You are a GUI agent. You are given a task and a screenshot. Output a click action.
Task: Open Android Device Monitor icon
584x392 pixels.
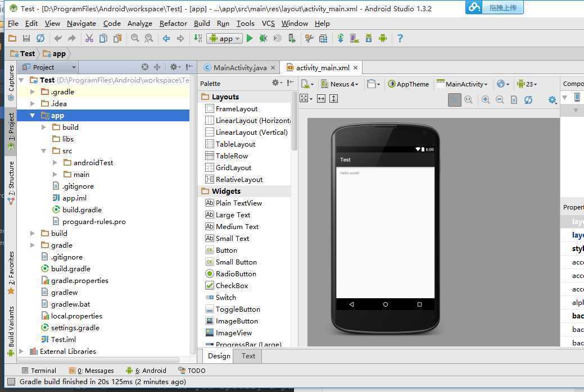coord(383,38)
